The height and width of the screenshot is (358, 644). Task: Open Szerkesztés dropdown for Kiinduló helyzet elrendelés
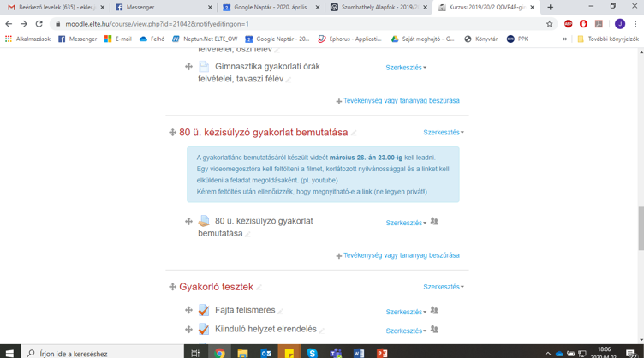pyautogui.click(x=406, y=331)
